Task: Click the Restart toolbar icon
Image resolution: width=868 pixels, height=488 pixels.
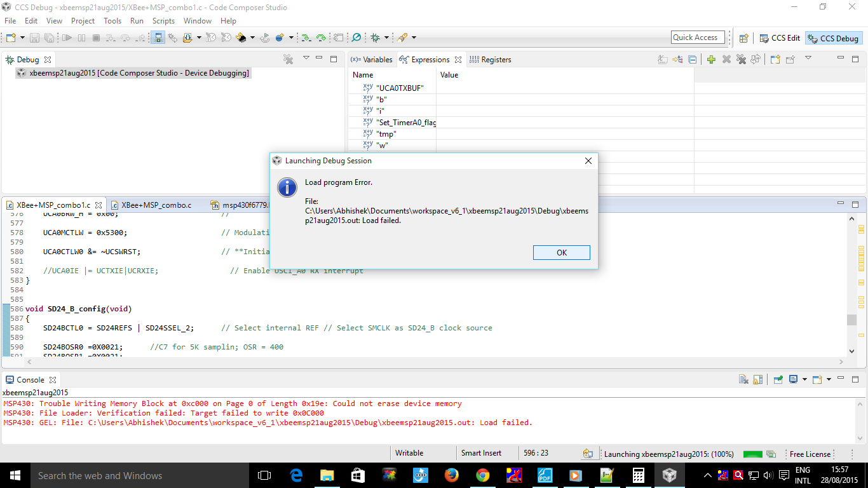Action: click(x=266, y=38)
